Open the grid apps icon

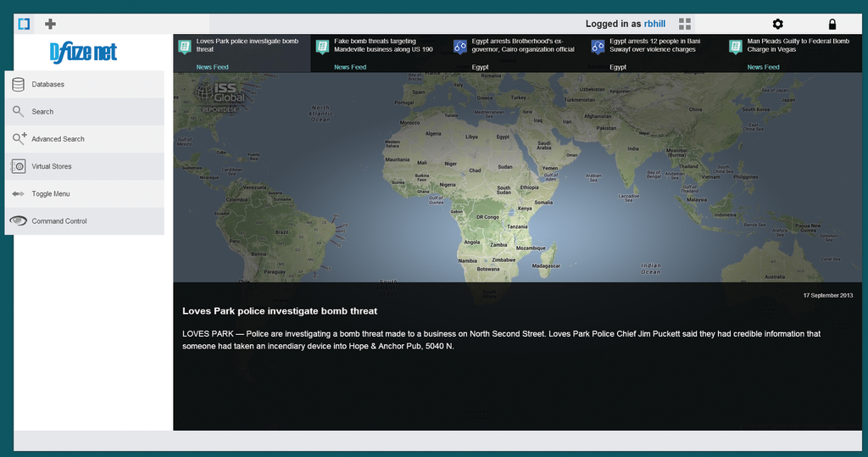[x=685, y=24]
